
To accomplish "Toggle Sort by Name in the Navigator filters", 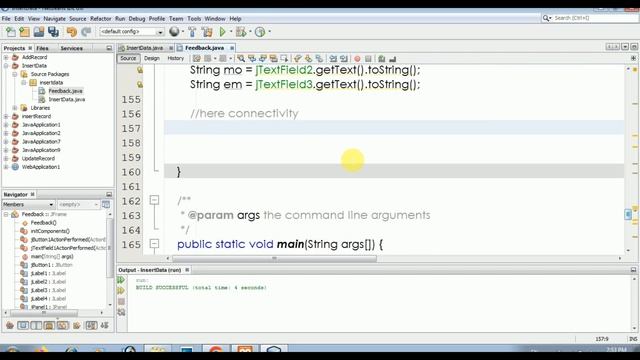I will [91, 325].
